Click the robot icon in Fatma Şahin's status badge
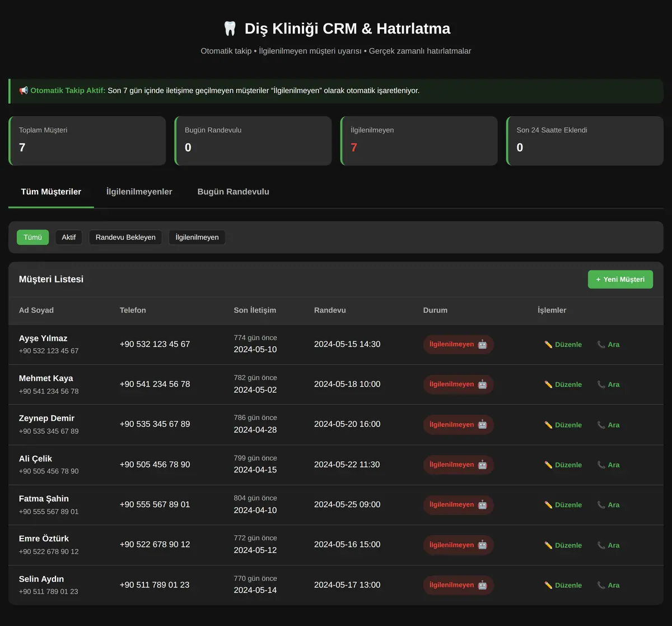Image resolution: width=672 pixels, height=626 pixels. tap(482, 505)
